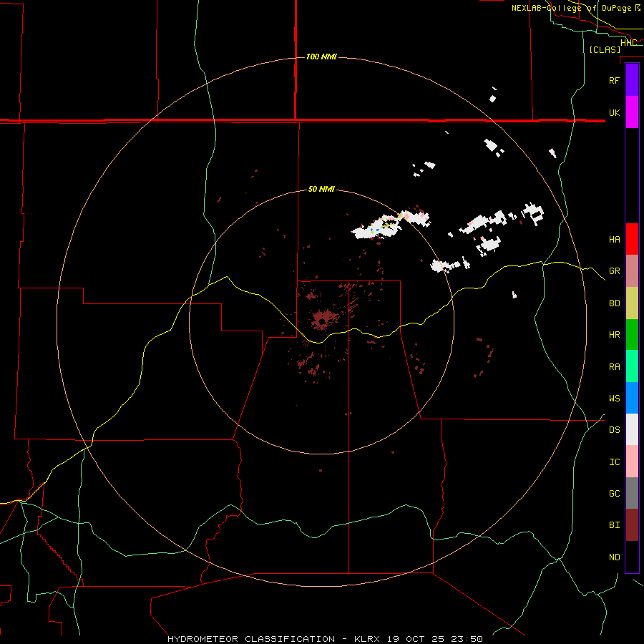Click the BI legend label
This screenshot has height=644, width=644.
[x=614, y=525]
